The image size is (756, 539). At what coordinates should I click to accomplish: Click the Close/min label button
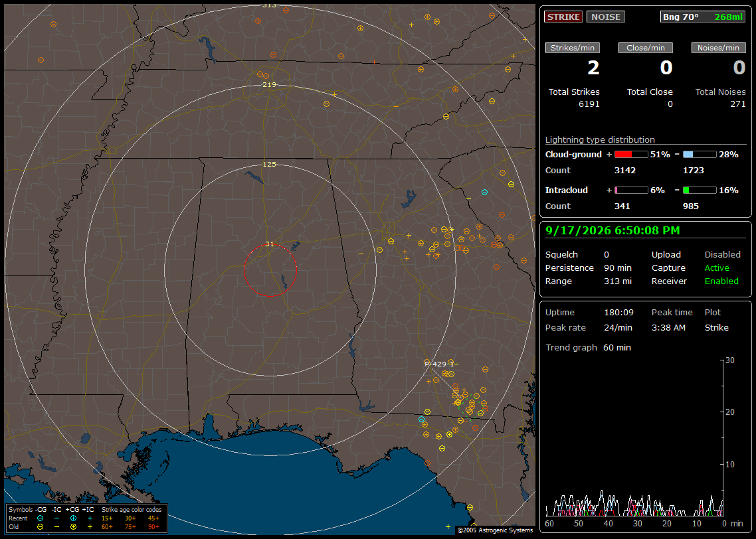click(x=646, y=48)
